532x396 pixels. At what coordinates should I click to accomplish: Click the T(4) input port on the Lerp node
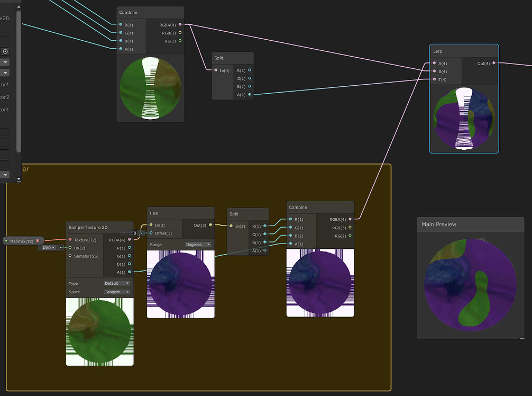pos(434,79)
